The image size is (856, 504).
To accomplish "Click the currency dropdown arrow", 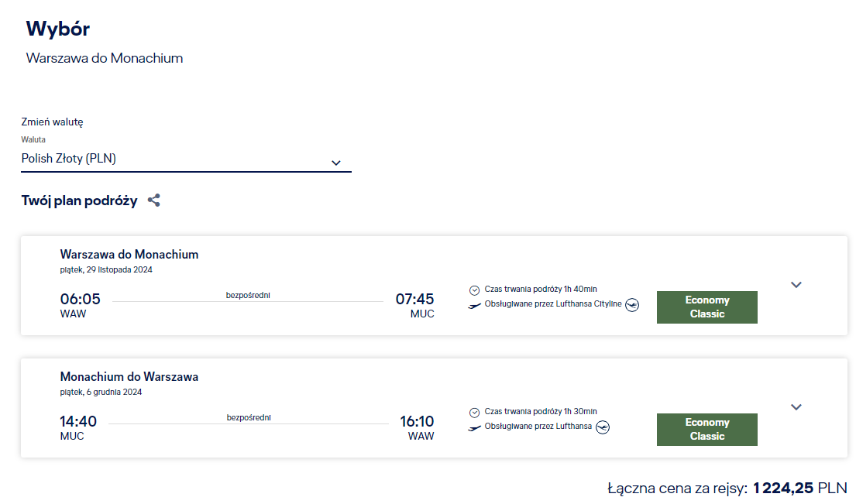I will [336, 163].
